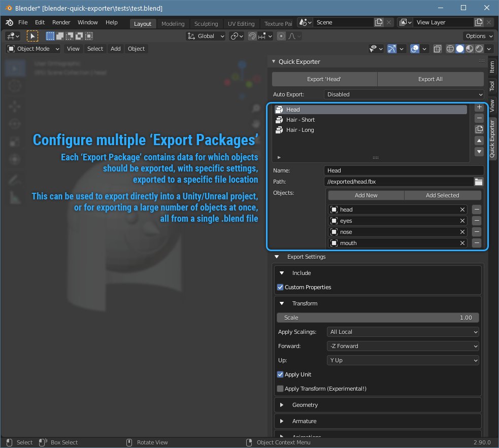Clear the 'head' object field

(462, 210)
